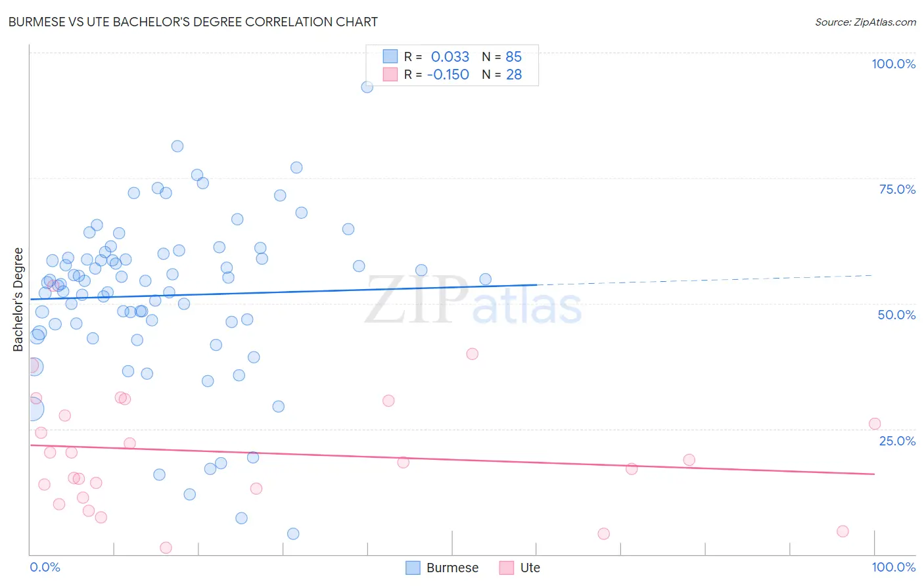
Task: Click the blue Burmese swatch in bottom legend
Action: point(413,568)
